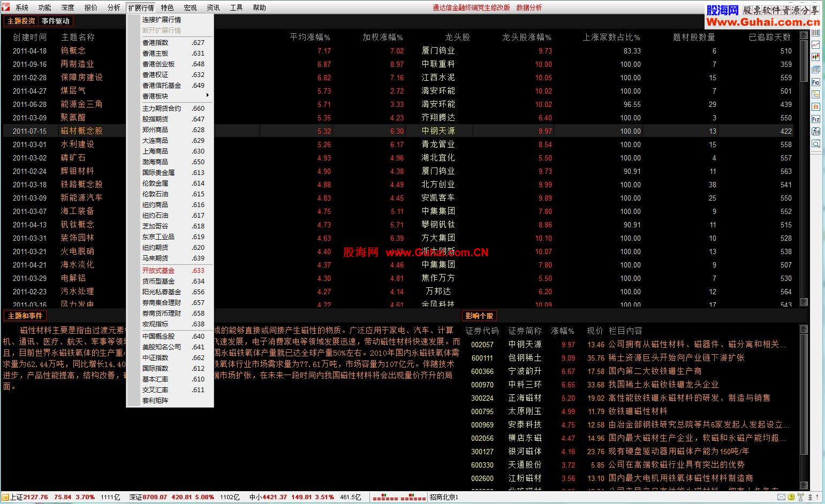Click the double up-arrow status bar icon

pyautogui.click(x=809, y=498)
